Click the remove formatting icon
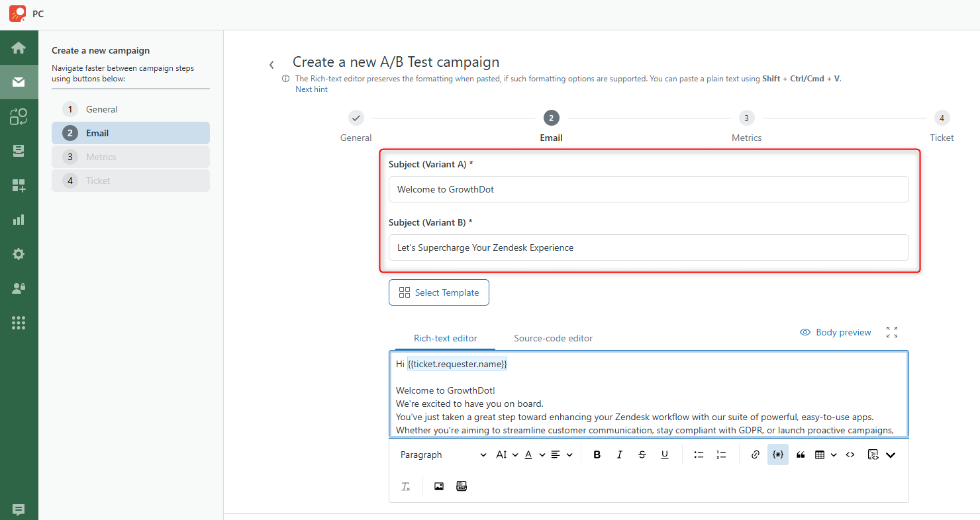The height and width of the screenshot is (520, 980). coord(406,486)
